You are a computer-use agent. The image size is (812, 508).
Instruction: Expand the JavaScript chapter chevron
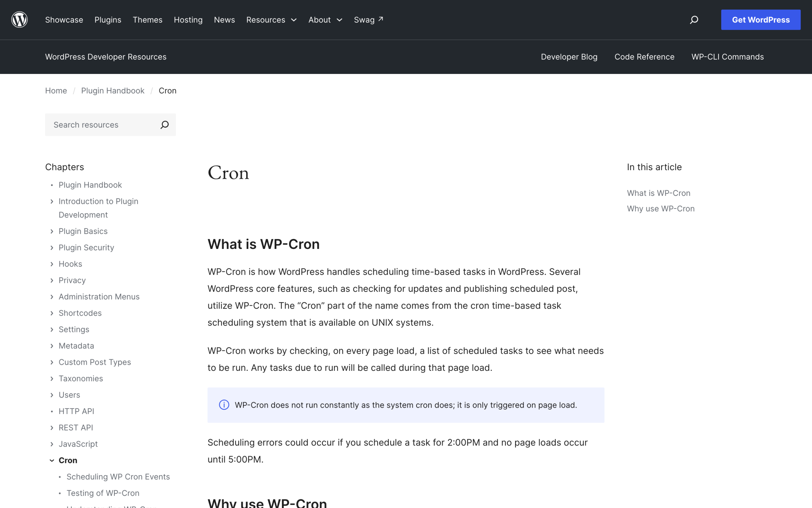(52, 444)
